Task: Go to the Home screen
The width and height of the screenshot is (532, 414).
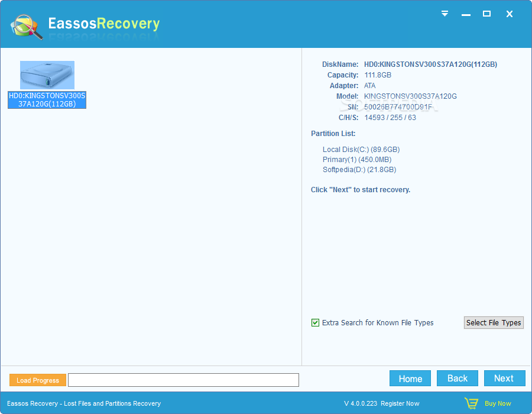Action: click(410, 379)
